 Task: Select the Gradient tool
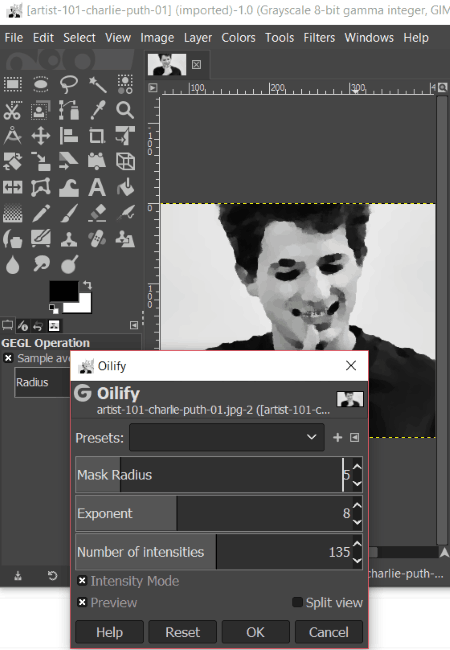pos(13,213)
